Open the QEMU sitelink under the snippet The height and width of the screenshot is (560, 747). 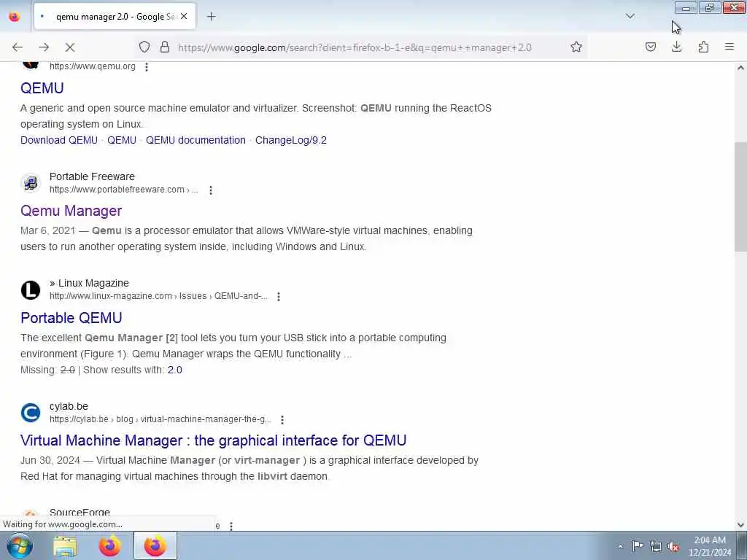pyautogui.click(x=122, y=140)
